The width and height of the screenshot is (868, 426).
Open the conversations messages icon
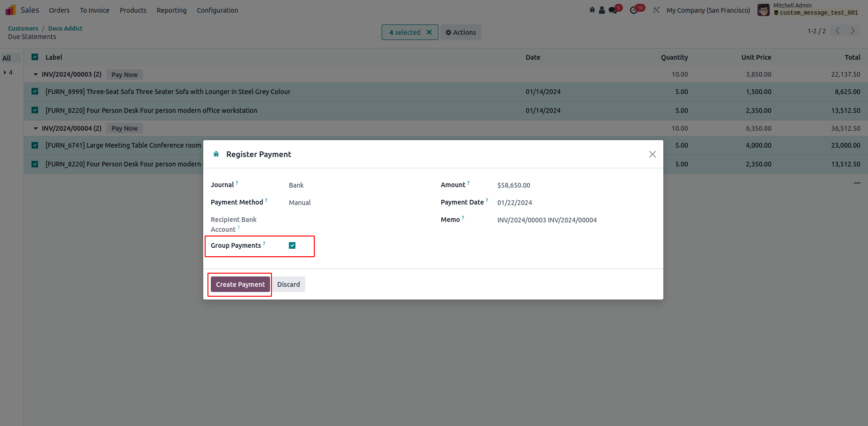click(x=613, y=10)
